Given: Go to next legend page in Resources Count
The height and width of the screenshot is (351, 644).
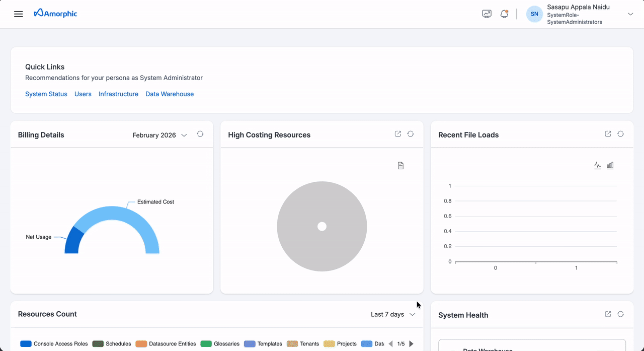Looking at the screenshot, I should click(412, 343).
